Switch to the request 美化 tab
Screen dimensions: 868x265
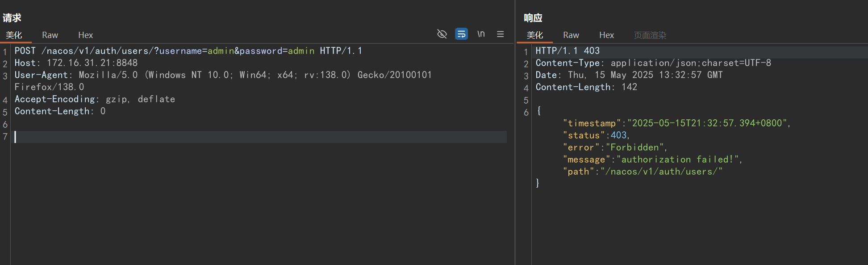pos(14,35)
